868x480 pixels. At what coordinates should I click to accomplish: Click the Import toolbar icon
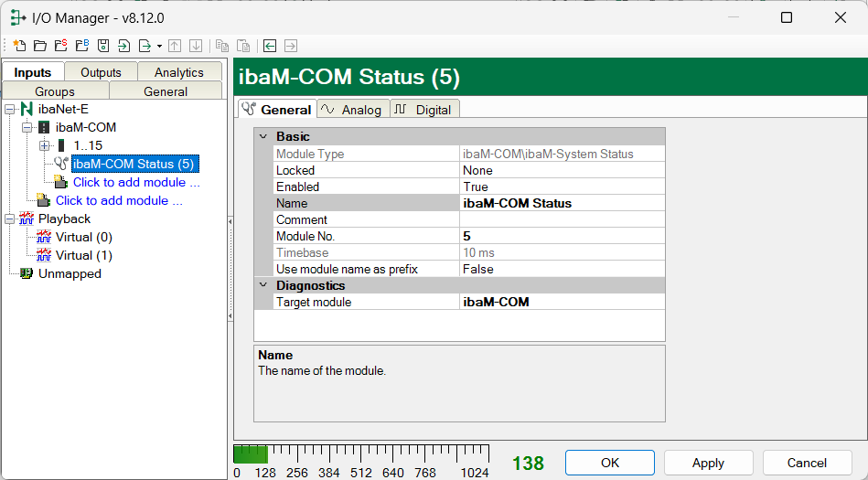tap(124, 46)
